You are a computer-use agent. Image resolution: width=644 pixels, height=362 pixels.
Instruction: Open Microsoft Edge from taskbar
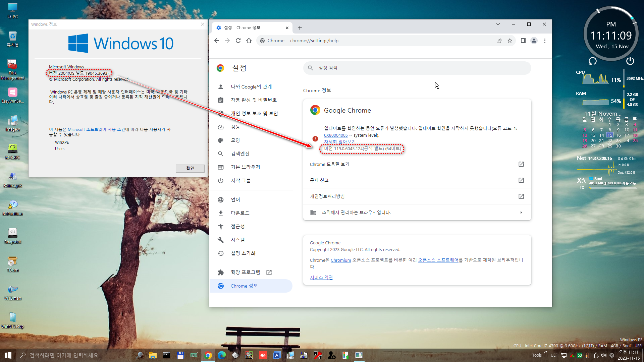[222, 355]
